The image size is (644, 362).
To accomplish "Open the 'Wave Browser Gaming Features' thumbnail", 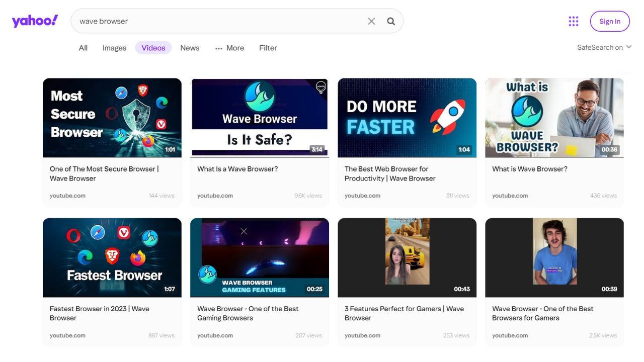I will pos(259,257).
